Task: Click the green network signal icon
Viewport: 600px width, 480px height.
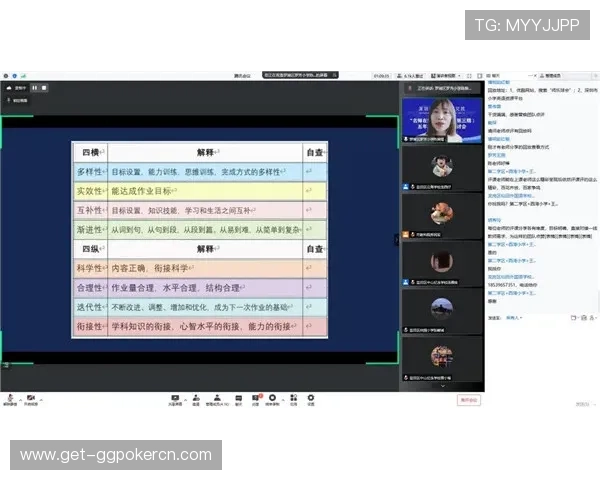Action: [x=23, y=76]
